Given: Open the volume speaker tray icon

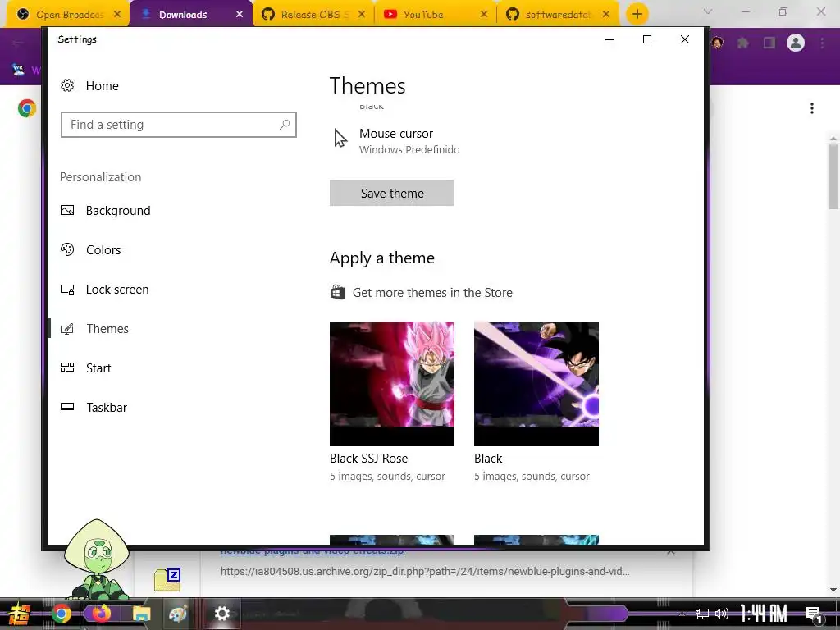Looking at the screenshot, I should coord(722,614).
